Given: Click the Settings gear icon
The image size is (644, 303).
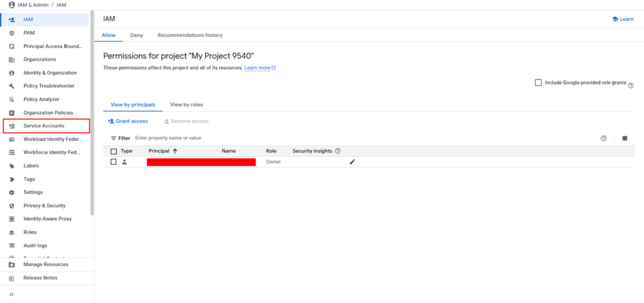Looking at the screenshot, I should tap(11, 192).
